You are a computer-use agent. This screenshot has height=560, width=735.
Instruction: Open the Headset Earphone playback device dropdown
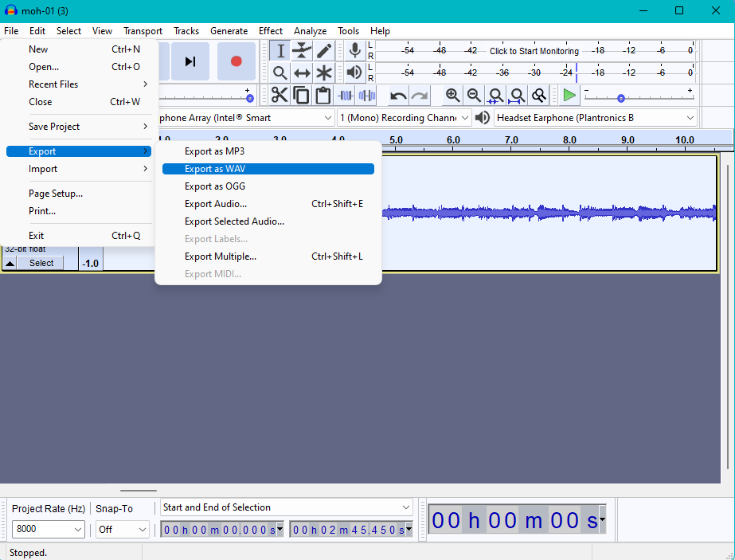click(596, 118)
